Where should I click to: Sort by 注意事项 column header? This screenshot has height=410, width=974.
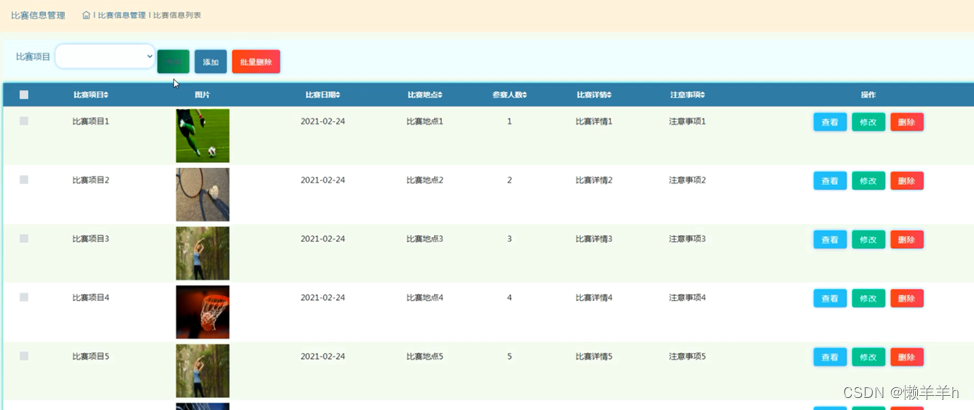687,95
